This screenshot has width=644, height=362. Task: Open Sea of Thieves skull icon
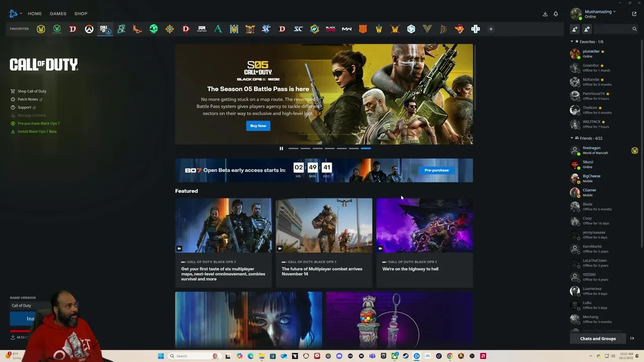[x=153, y=29]
